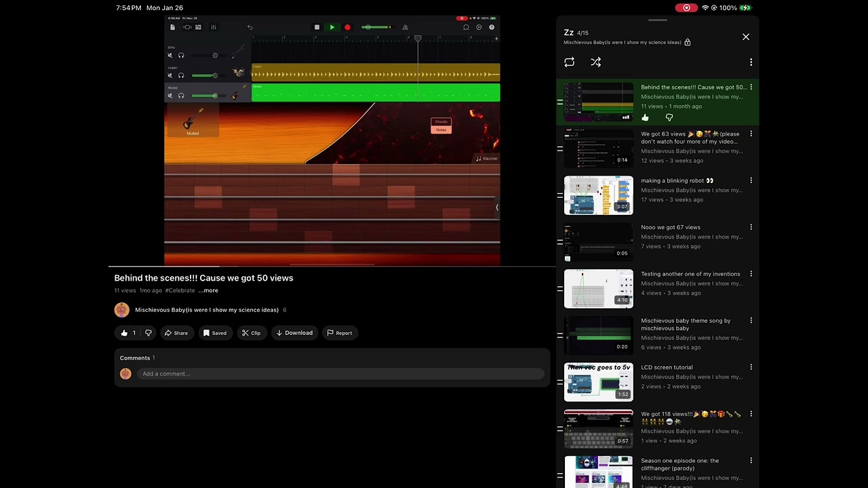Open Nooo we got 67 views video
This screenshot has width=868, height=488.
(x=671, y=227)
